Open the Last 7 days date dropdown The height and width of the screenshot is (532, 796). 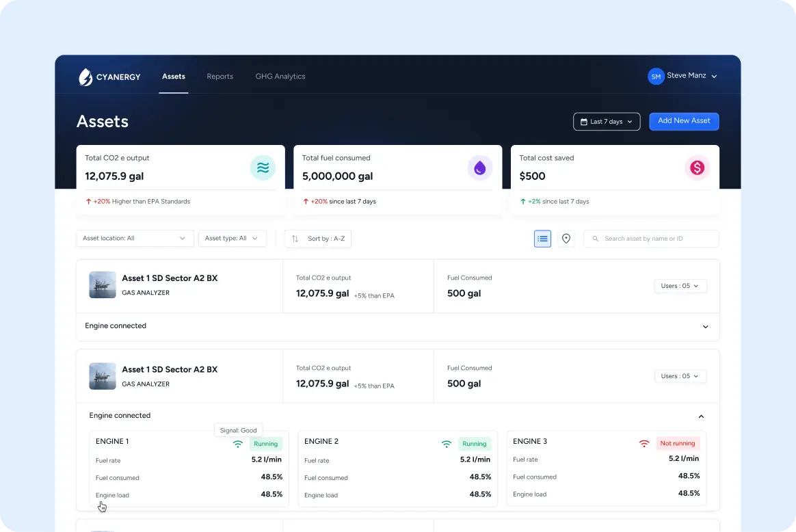pos(607,121)
